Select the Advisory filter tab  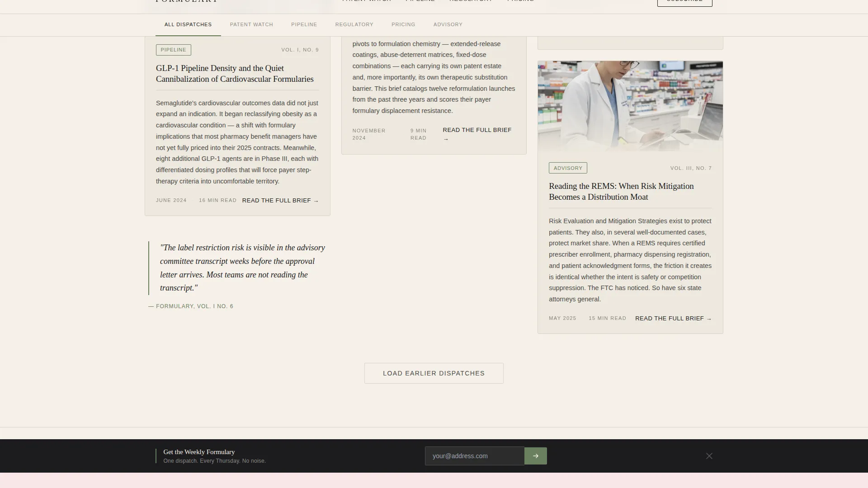[448, 25]
